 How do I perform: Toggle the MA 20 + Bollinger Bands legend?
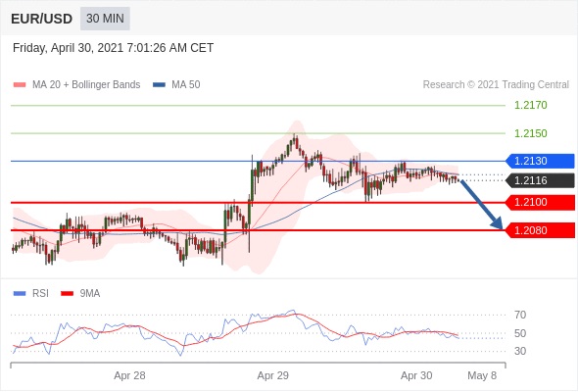tap(76, 85)
